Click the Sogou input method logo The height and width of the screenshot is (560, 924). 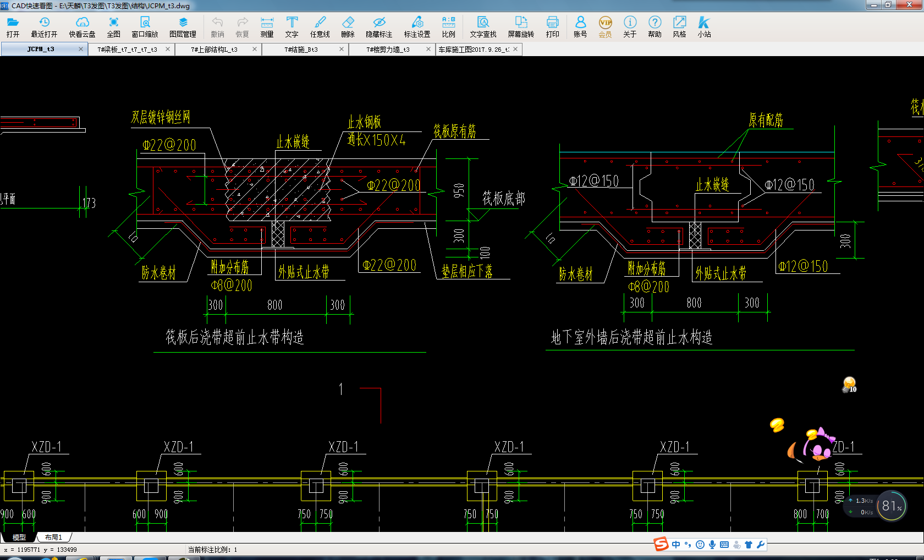tap(661, 544)
